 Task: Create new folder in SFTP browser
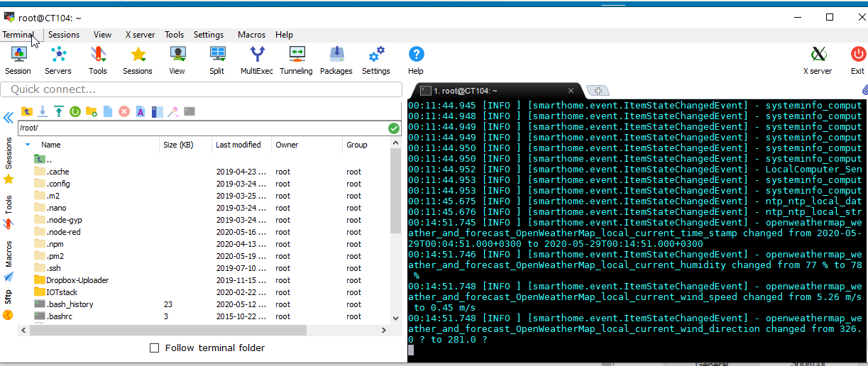point(91,111)
